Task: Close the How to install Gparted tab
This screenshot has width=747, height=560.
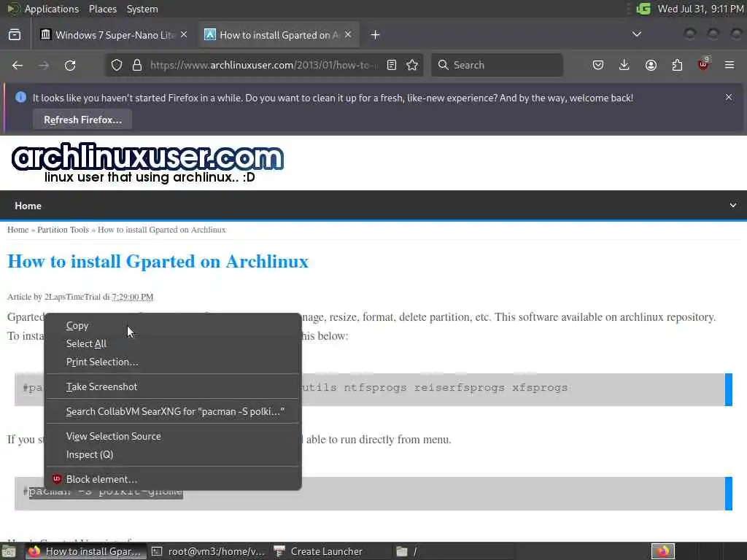Action: pos(348,35)
